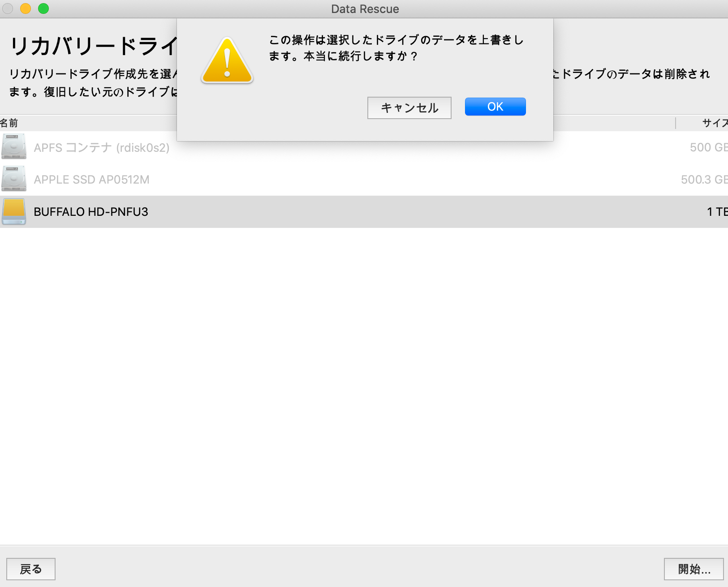
Task: Click the yellow warning triangle icon
Action: point(227,62)
